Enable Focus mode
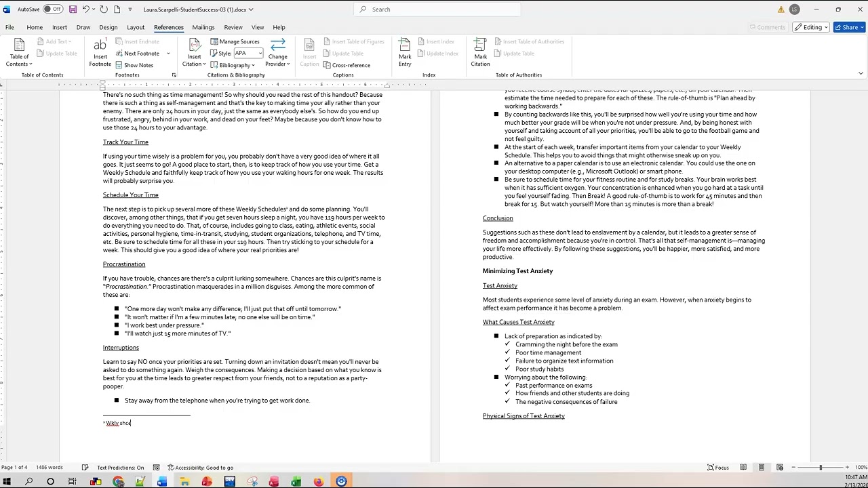 point(718,468)
